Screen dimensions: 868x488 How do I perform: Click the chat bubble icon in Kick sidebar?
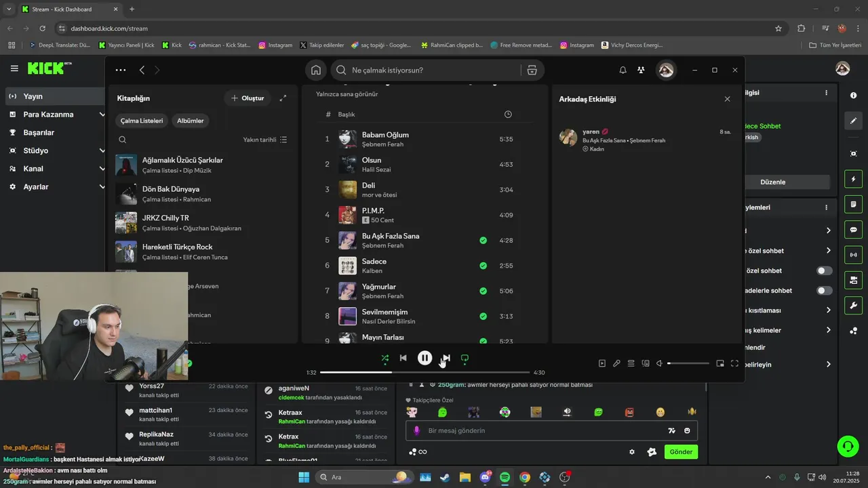pos(853,229)
